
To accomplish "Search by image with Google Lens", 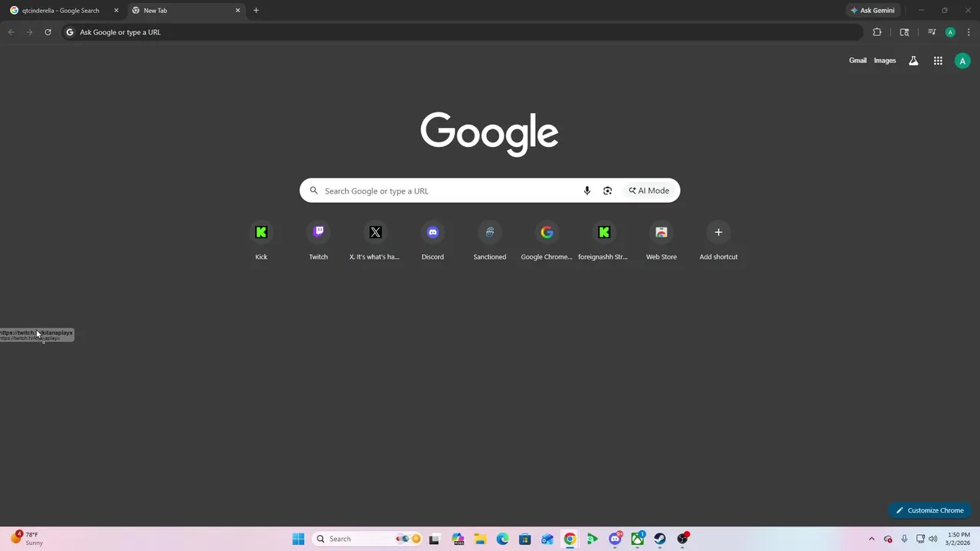I will click(x=607, y=191).
